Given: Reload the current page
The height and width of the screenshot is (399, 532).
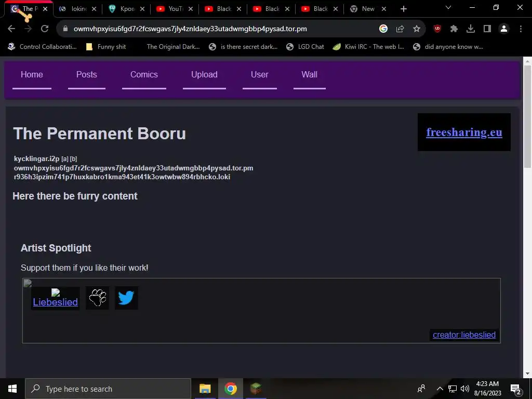Looking at the screenshot, I should point(45,29).
